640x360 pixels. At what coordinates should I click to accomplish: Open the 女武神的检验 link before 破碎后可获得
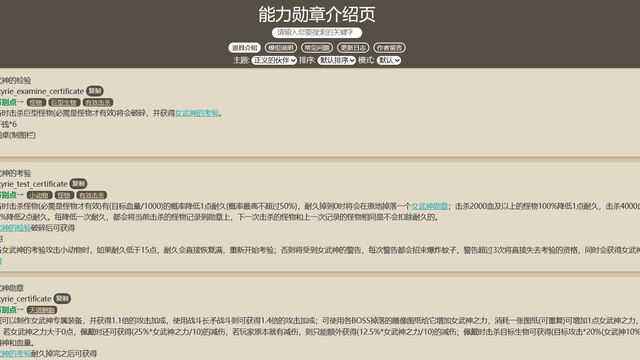pyautogui.click(x=16, y=228)
